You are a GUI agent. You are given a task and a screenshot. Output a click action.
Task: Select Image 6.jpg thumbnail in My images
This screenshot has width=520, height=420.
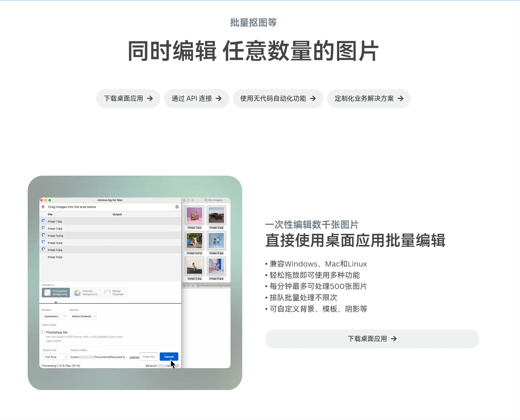(x=216, y=266)
